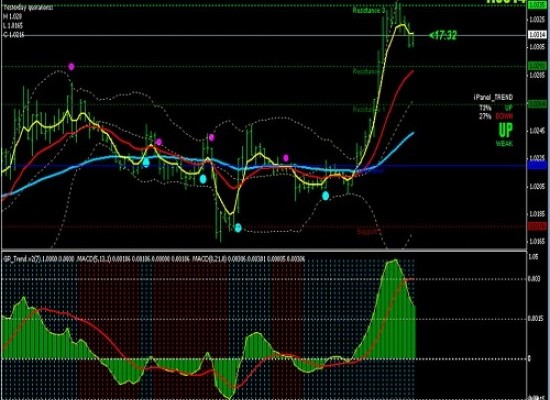The width and height of the screenshot is (550, 400).
Task: Click the Resistance 3 level label
Action: 369,10
